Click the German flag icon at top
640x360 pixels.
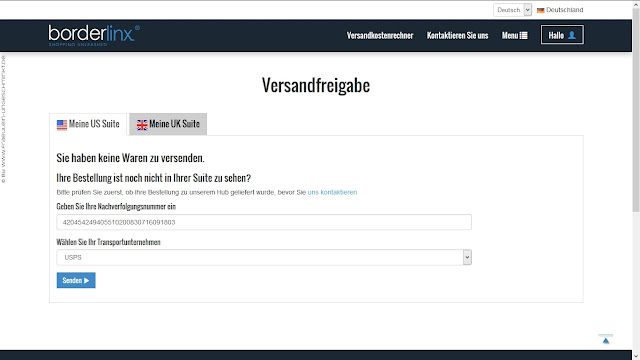click(540, 10)
